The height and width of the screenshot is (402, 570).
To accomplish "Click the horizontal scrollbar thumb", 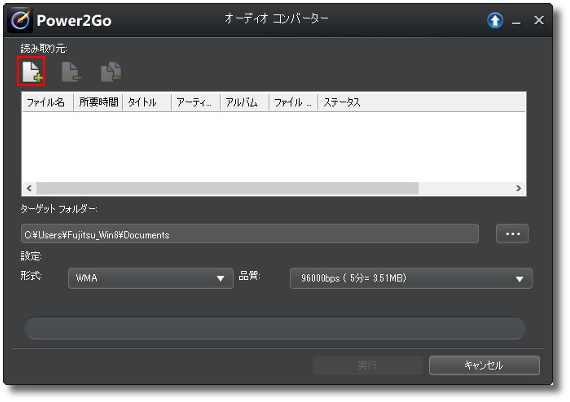I will (x=228, y=188).
